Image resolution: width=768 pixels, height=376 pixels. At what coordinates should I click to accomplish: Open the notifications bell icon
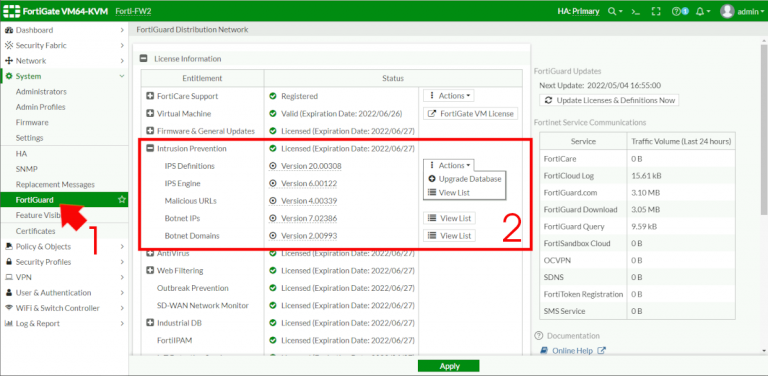[x=700, y=11]
